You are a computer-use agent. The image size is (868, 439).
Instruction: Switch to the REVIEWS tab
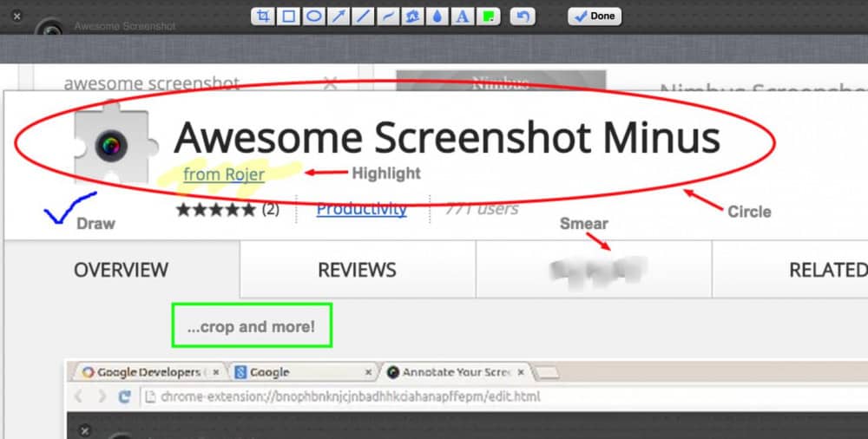click(x=358, y=270)
